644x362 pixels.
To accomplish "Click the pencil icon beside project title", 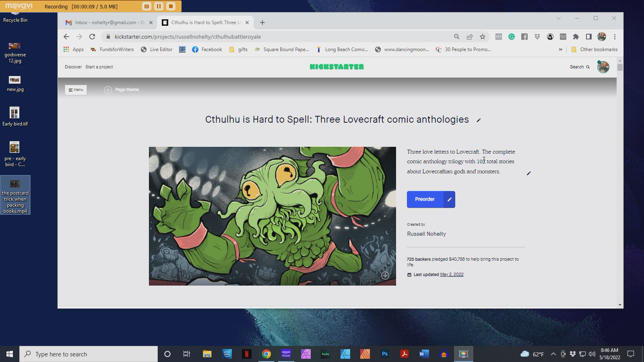I will tap(479, 120).
